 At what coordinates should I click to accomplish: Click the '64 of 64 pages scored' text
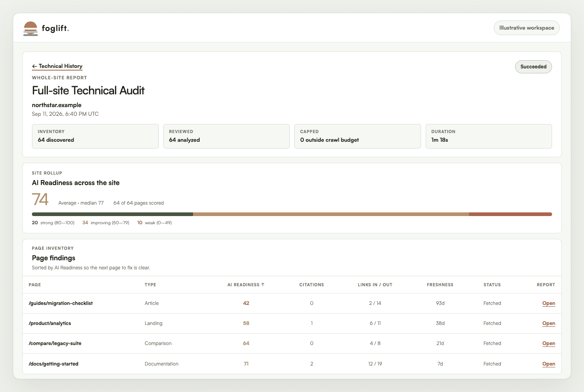139,203
